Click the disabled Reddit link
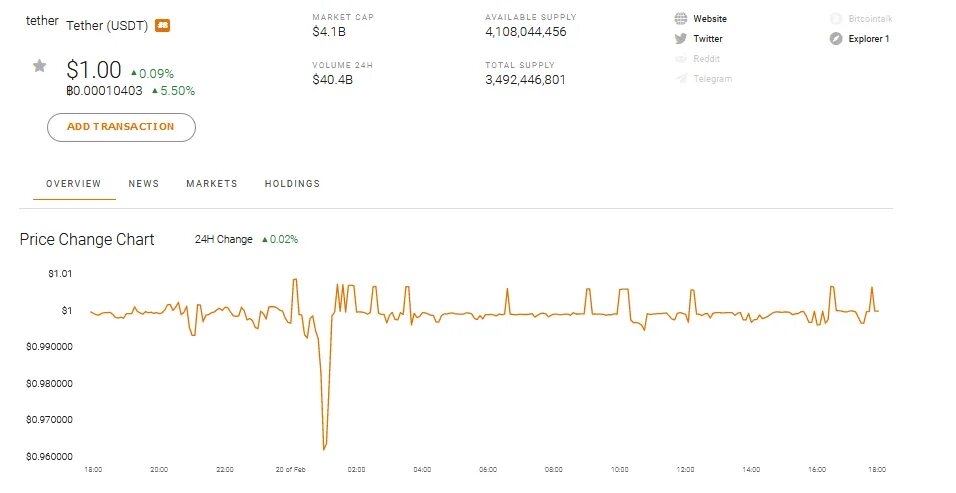 point(707,59)
